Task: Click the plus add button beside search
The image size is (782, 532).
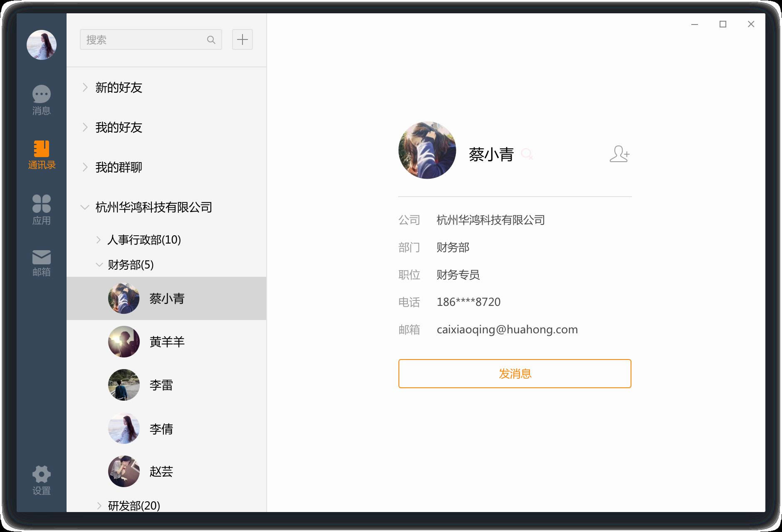Action: click(x=243, y=39)
